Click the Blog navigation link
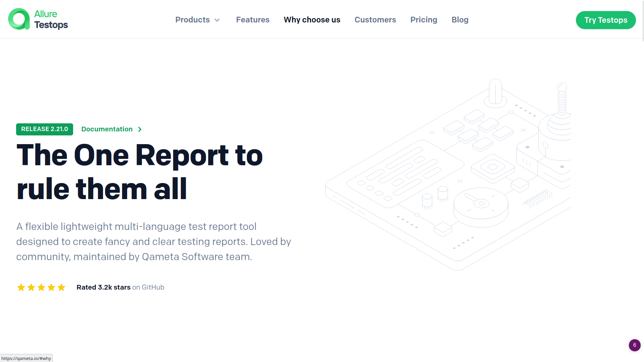The width and height of the screenshot is (644, 362). [x=460, y=19]
